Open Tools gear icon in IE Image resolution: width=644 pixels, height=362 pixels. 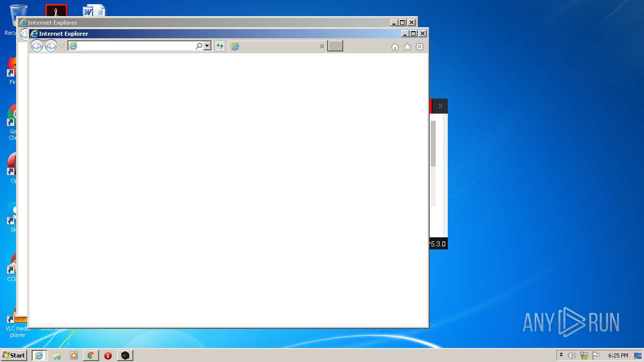click(420, 47)
